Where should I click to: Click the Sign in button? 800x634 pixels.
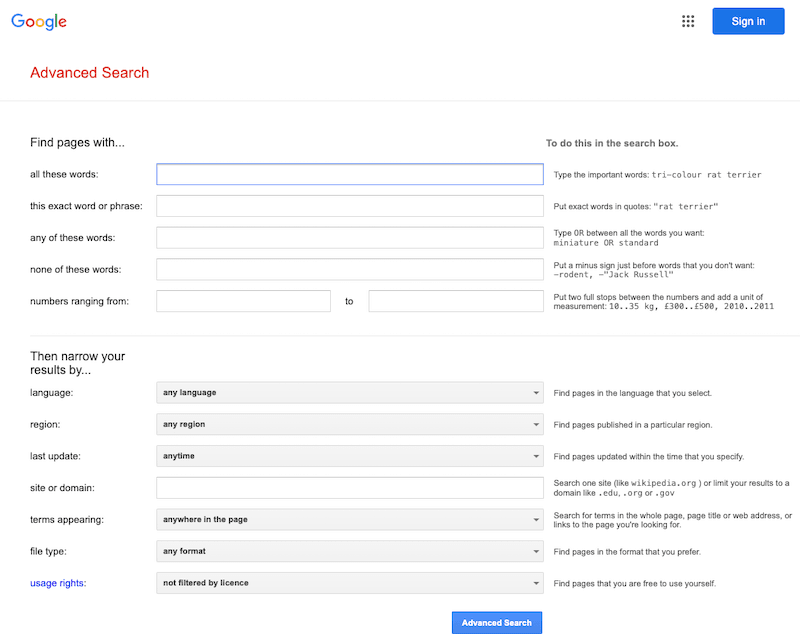pyautogui.click(x=748, y=20)
